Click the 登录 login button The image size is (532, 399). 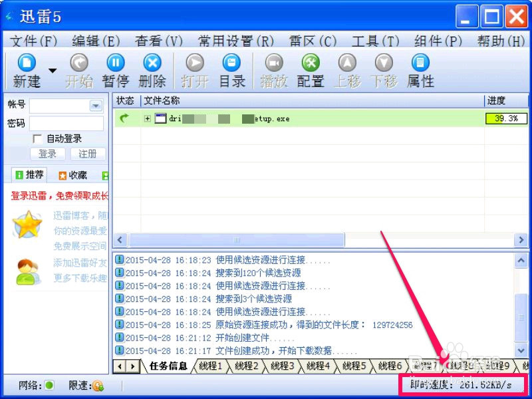pyautogui.click(x=47, y=154)
